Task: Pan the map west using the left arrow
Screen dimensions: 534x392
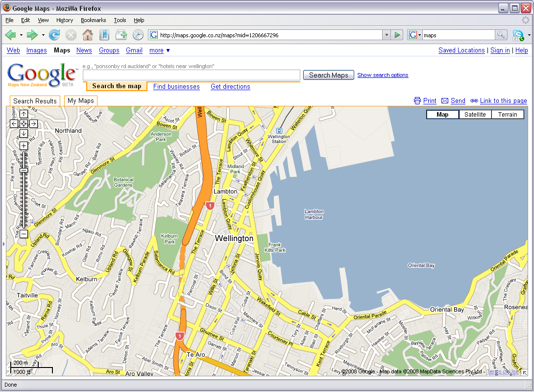Action: click(x=14, y=123)
